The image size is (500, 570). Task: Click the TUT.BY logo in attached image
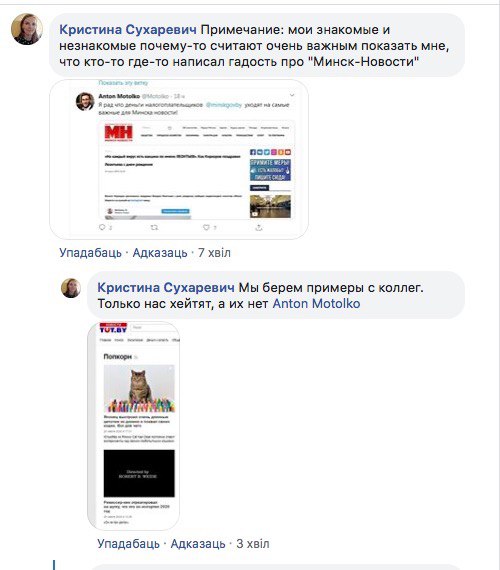pos(113,328)
